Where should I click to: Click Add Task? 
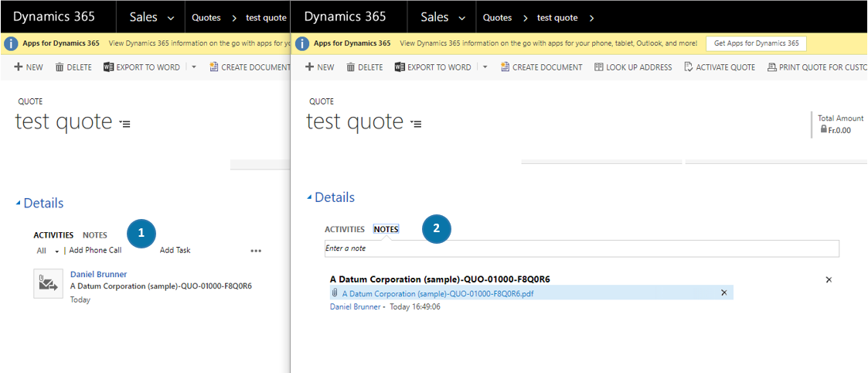175,251
